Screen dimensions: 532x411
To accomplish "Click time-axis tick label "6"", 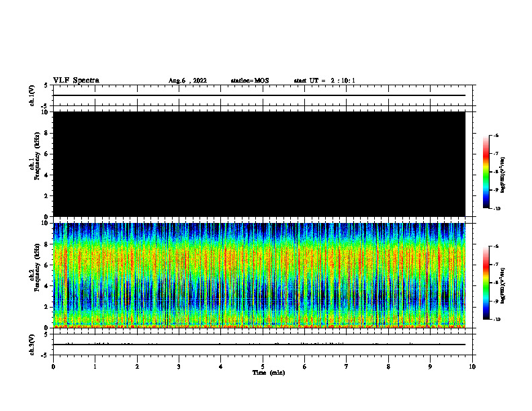I will pyautogui.click(x=305, y=367).
